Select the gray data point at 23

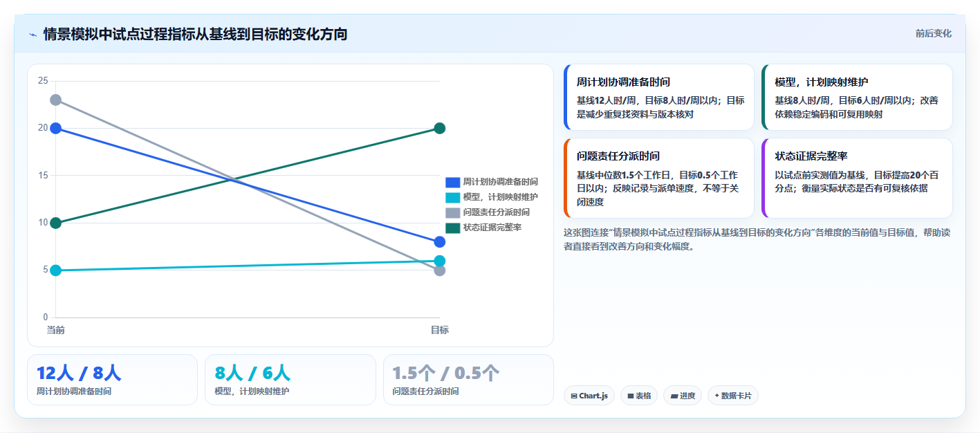(55, 100)
